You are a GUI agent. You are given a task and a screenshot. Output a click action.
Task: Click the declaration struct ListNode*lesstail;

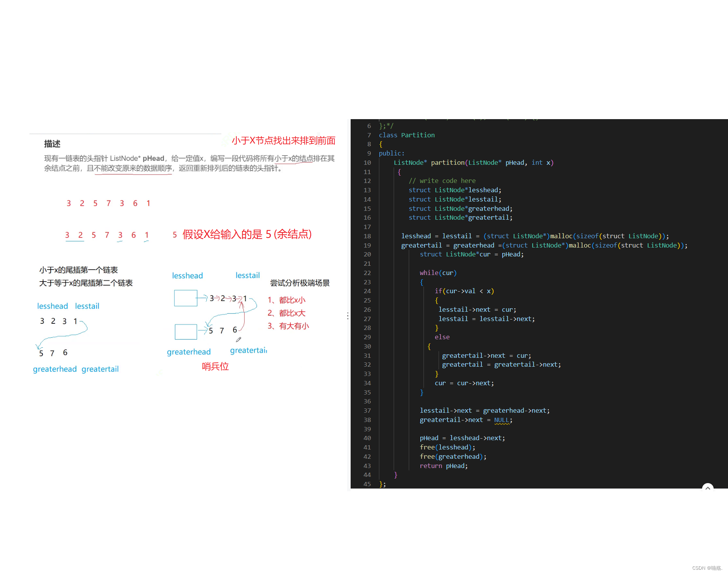point(455,199)
